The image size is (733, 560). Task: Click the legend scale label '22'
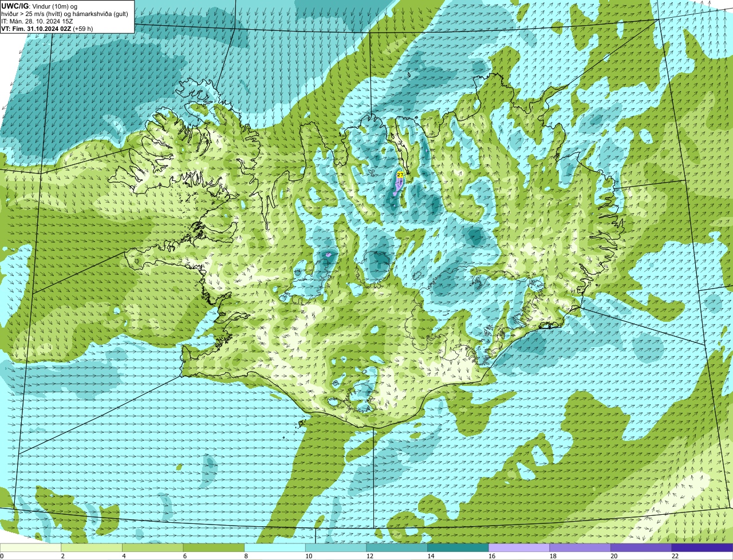pyautogui.click(x=675, y=556)
